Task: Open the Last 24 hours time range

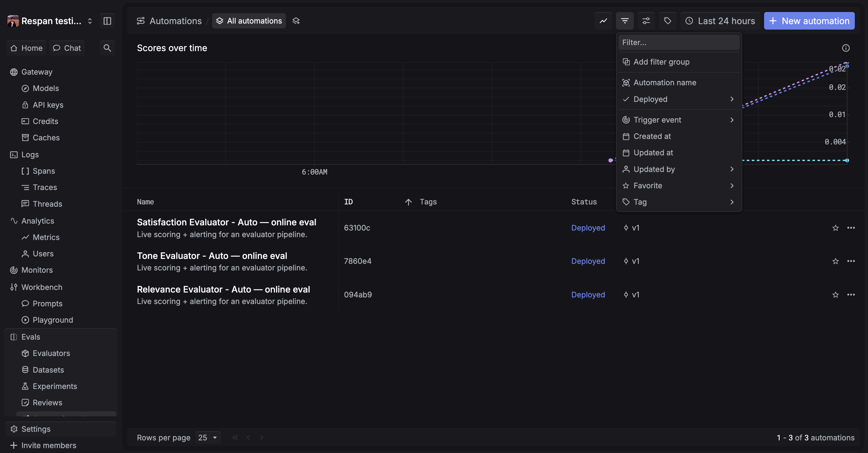Action: (720, 21)
